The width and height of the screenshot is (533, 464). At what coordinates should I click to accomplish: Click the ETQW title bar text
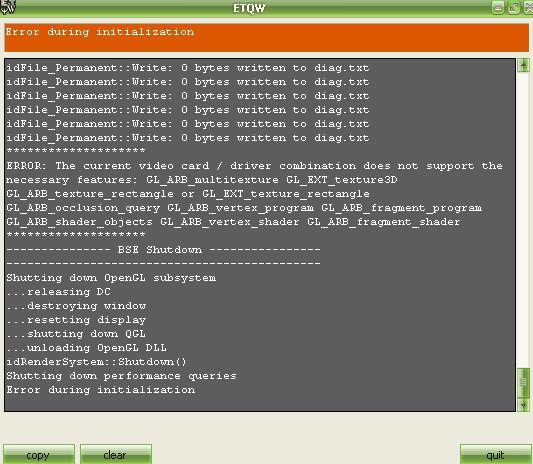tap(249, 8)
